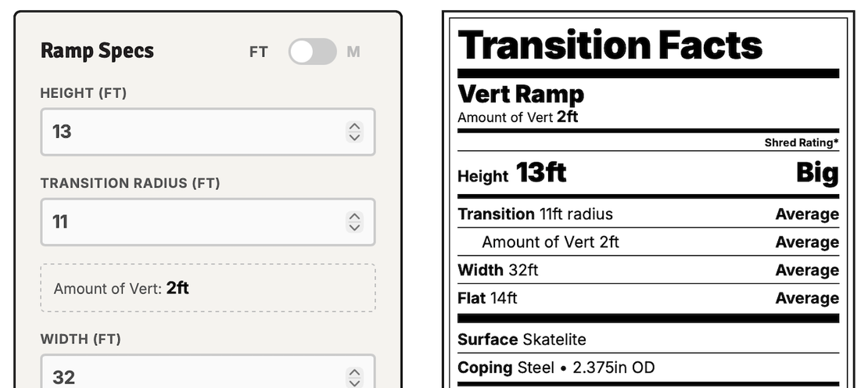Select the Vert Ramp heading
Viewport: 868px width, 388px height.
[521, 95]
